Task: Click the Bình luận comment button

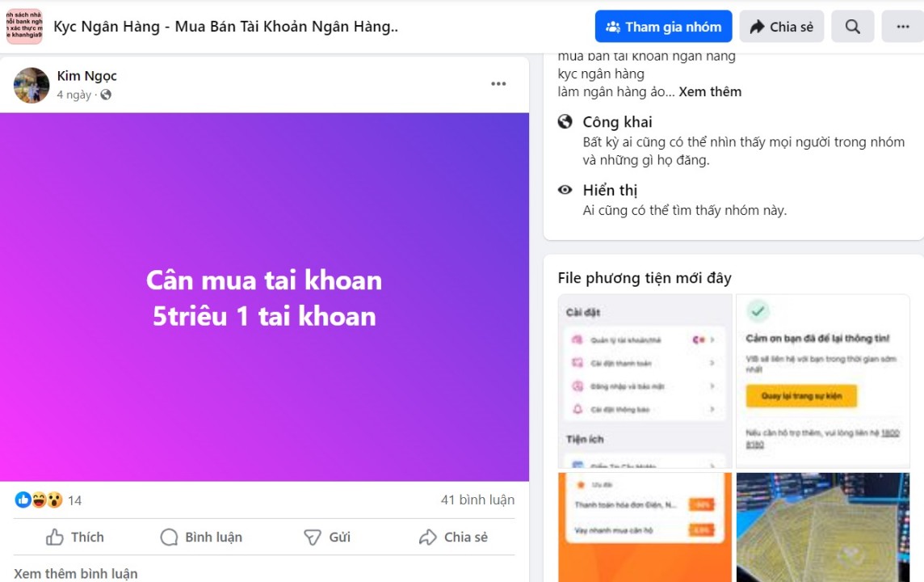Action: (202, 538)
